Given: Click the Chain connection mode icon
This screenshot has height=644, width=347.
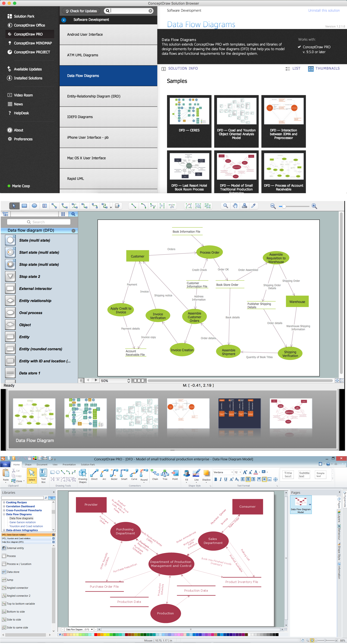Looking at the screenshot, I should 155,475.
